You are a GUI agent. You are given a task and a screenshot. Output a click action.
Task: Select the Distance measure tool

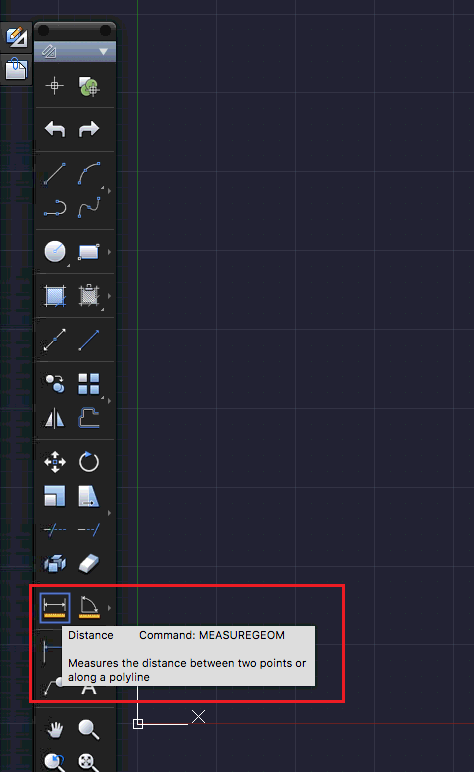55,608
